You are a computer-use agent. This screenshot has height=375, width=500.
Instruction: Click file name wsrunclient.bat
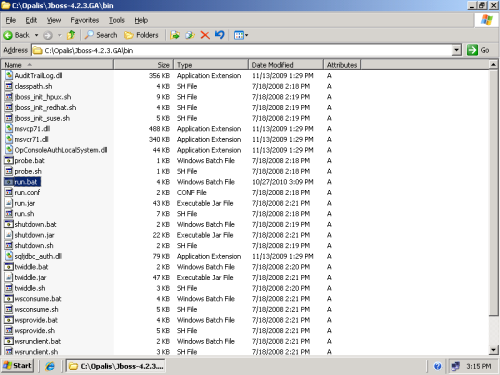[x=38, y=341]
